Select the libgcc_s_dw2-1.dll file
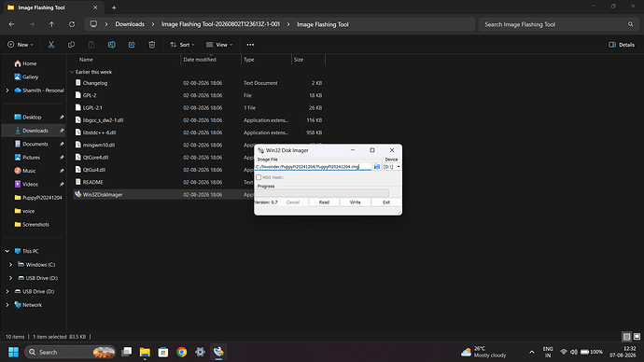The height and width of the screenshot is (362, 644). pos(103,120)
